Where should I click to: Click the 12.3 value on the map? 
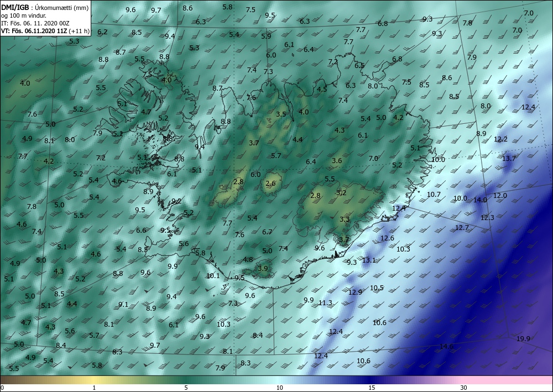point(487,218)
